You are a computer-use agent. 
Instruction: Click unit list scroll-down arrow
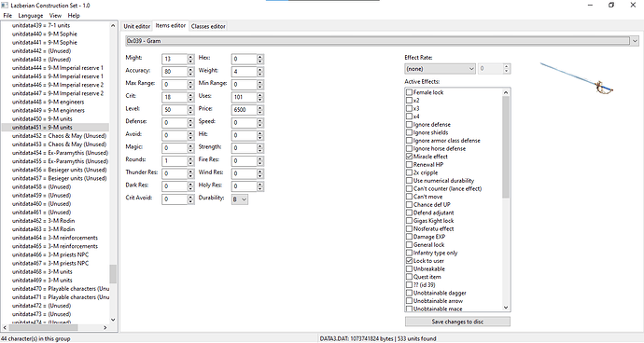[113, 320]
